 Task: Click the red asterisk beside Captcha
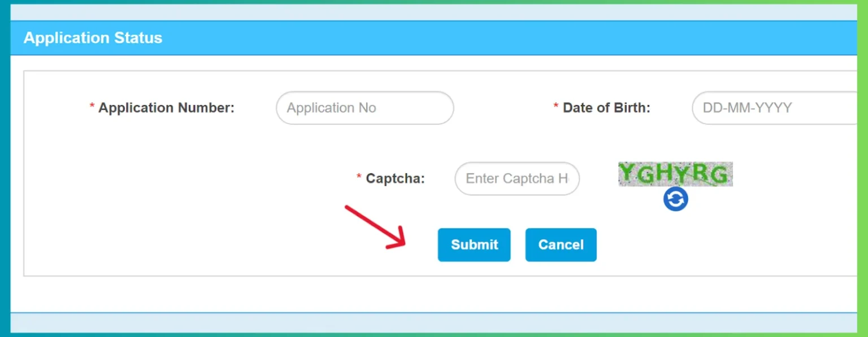click(x=358, y=176)
